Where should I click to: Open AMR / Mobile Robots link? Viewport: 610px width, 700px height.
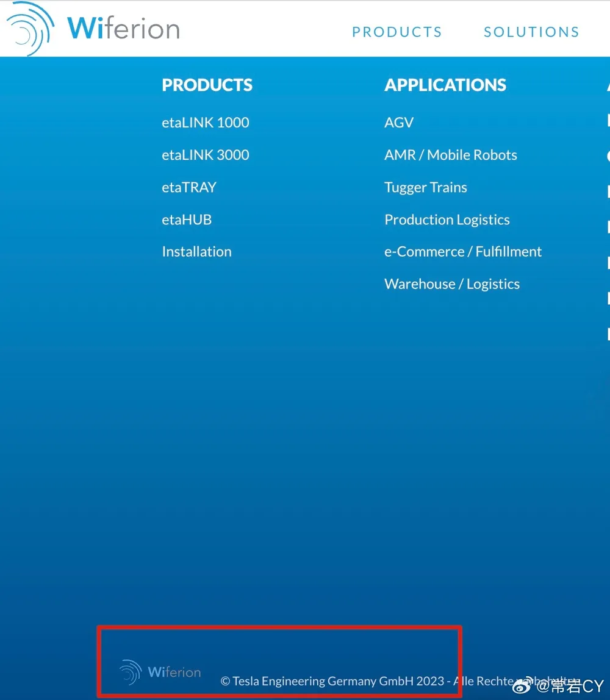tap(451, 155)
